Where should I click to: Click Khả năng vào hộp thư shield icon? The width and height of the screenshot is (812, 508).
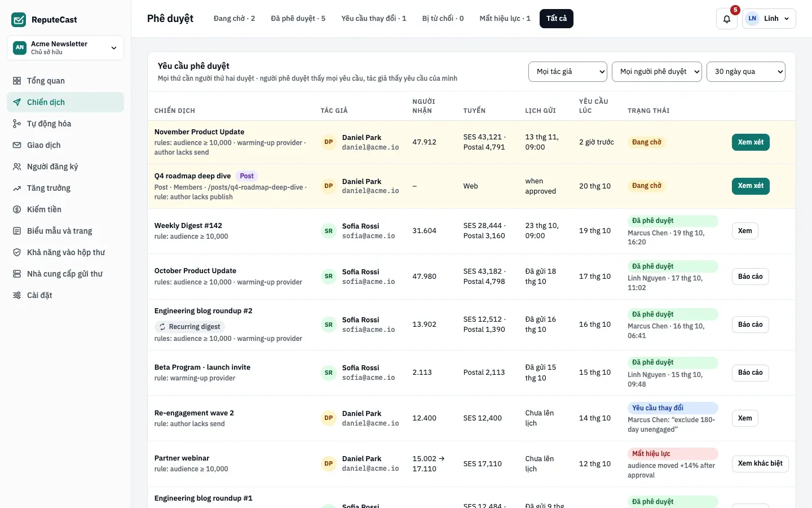17,252
